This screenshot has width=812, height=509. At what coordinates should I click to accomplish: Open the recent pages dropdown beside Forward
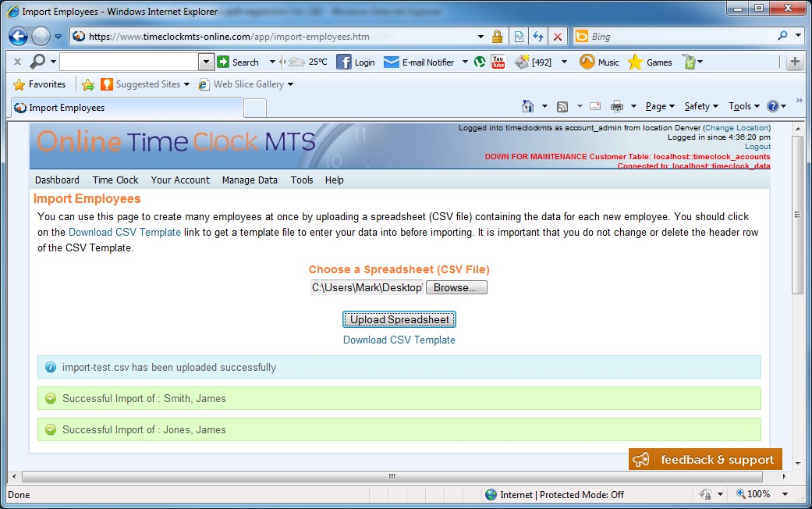pos(58,36)
